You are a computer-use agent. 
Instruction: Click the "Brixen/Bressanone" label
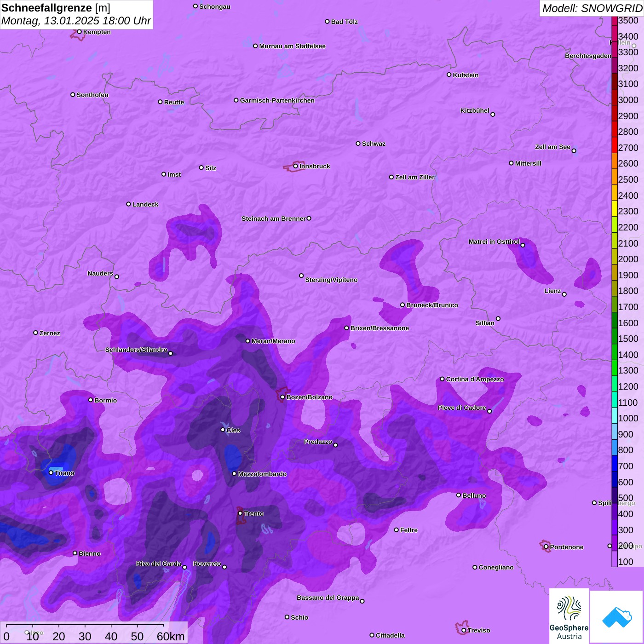380,328
